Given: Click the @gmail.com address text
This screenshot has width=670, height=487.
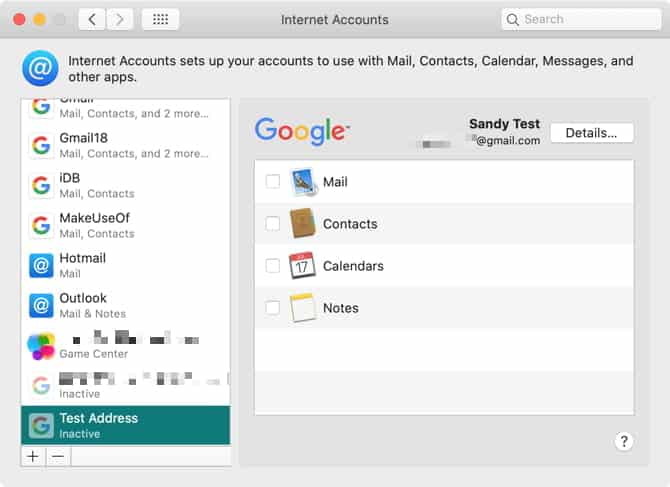Looking at the screenshot, I should (508, 141).
